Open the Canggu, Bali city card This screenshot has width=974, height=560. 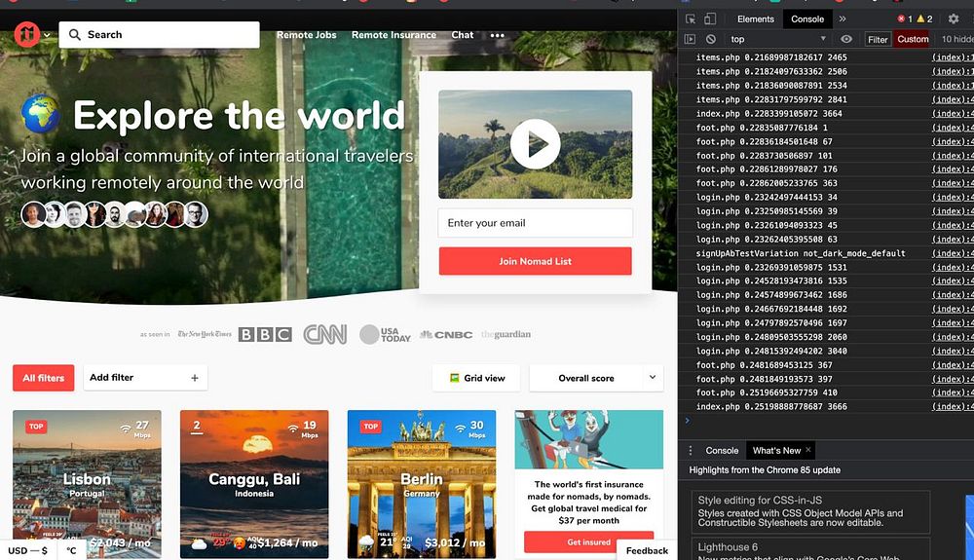(x=254, y=484)
